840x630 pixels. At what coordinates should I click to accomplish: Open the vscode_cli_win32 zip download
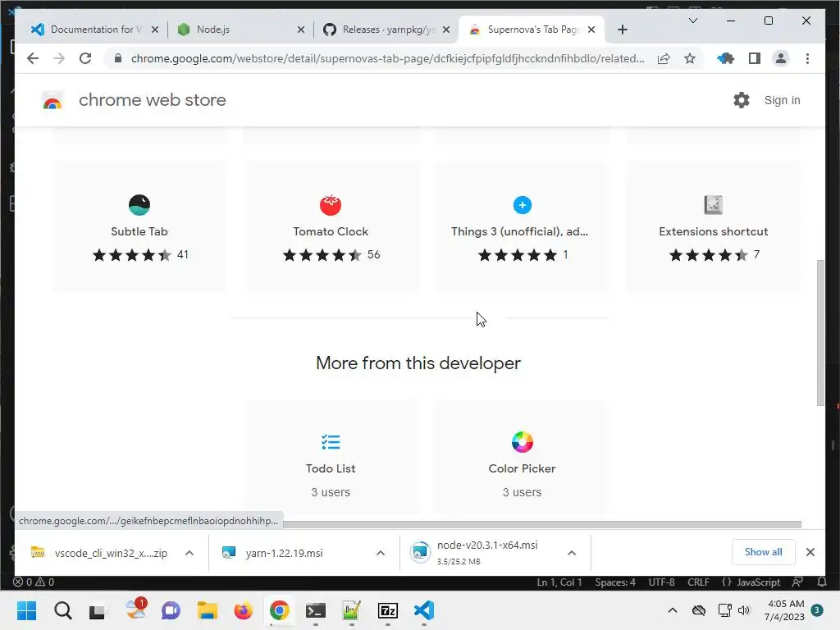pyautogui.click(x=111, y=553)
